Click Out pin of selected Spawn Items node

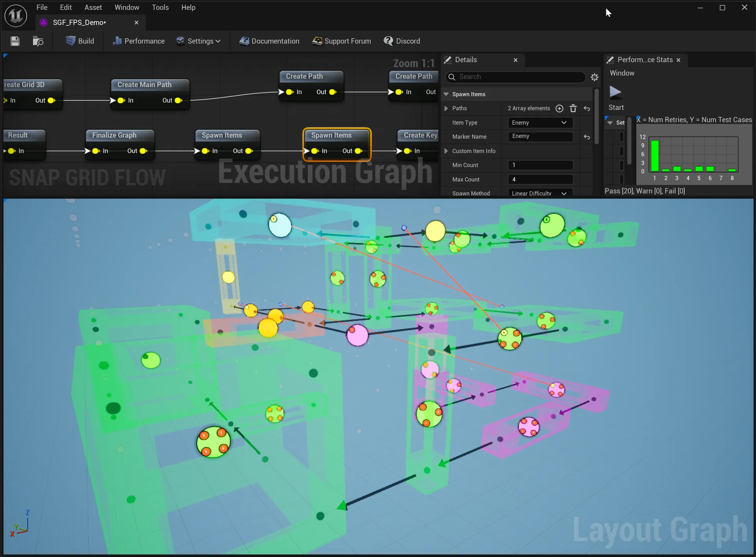[x=358, y=151]
